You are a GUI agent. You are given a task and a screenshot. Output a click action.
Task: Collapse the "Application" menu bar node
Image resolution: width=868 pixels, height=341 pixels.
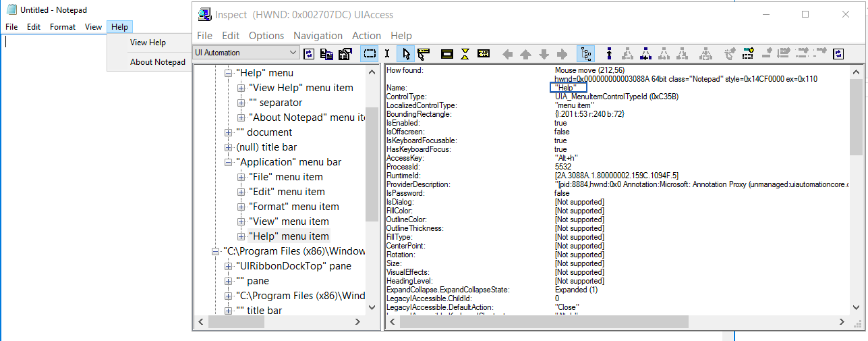point(228,162)
